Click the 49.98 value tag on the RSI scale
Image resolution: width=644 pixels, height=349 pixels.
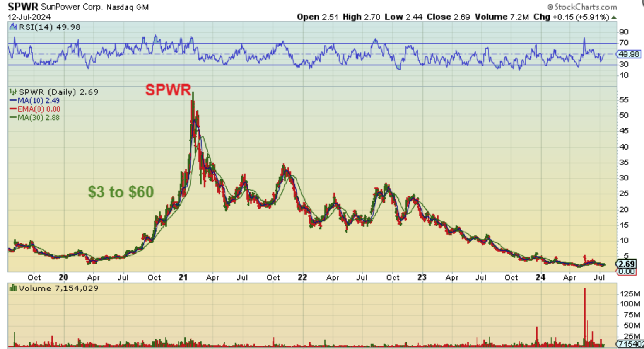coord(629,54)
